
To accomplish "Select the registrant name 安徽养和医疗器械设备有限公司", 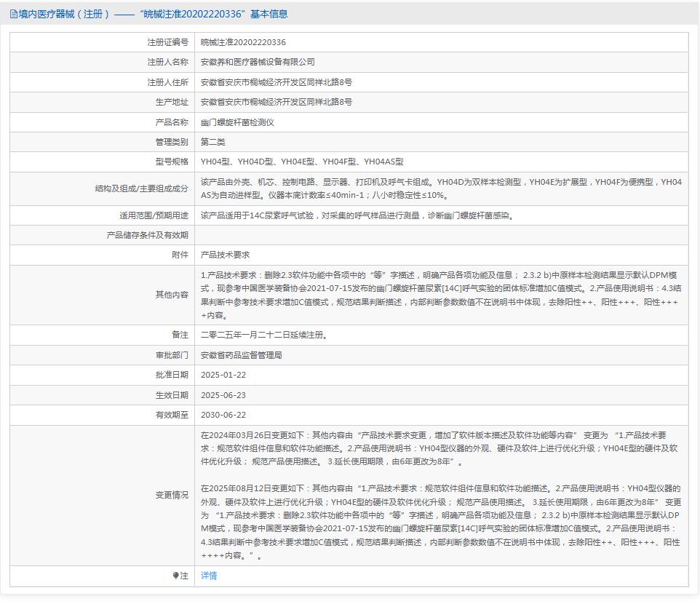I will [x=258, y=62].
